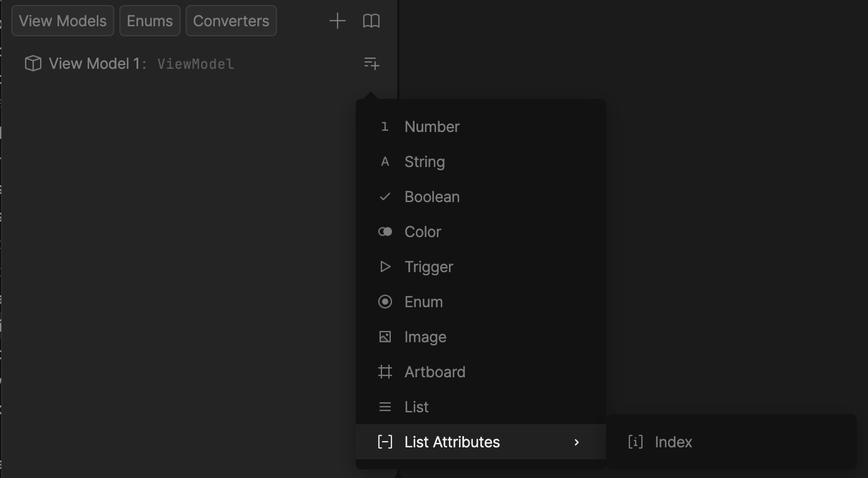Click the Number property type icon
This screenshot has height=478, width=868.
click(x=385, y=127)
